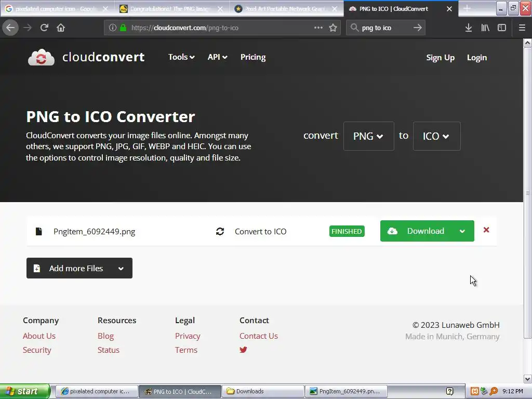Open the Blog footer link
Viewport: 532px width, 399px height.
point(105,336)
